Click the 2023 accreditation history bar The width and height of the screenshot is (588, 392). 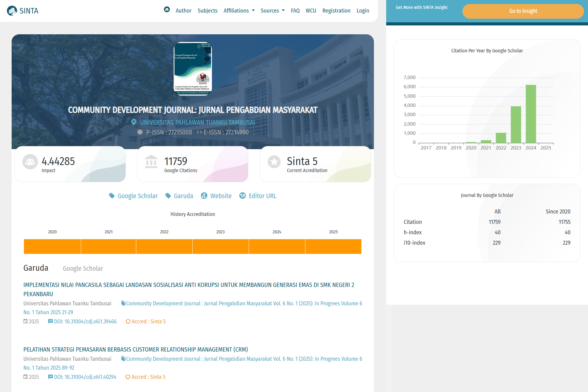point(221,247)
